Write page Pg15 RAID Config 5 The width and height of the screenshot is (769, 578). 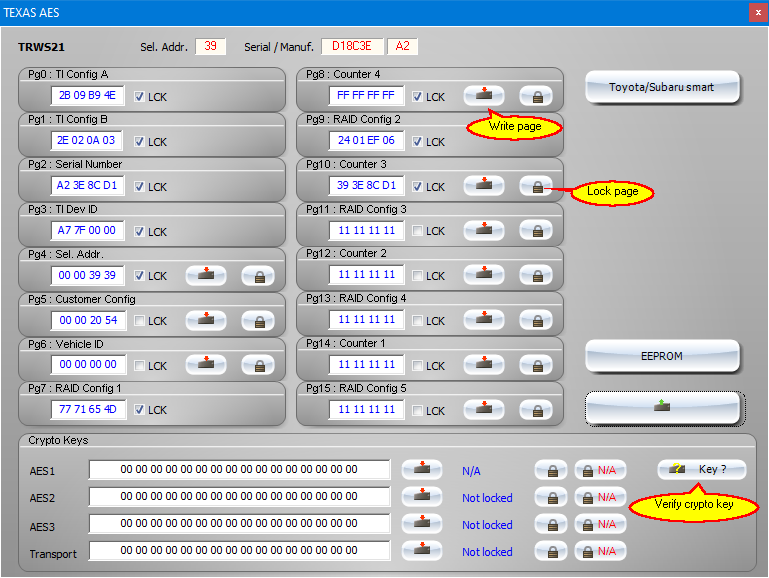tap(484, 408)
